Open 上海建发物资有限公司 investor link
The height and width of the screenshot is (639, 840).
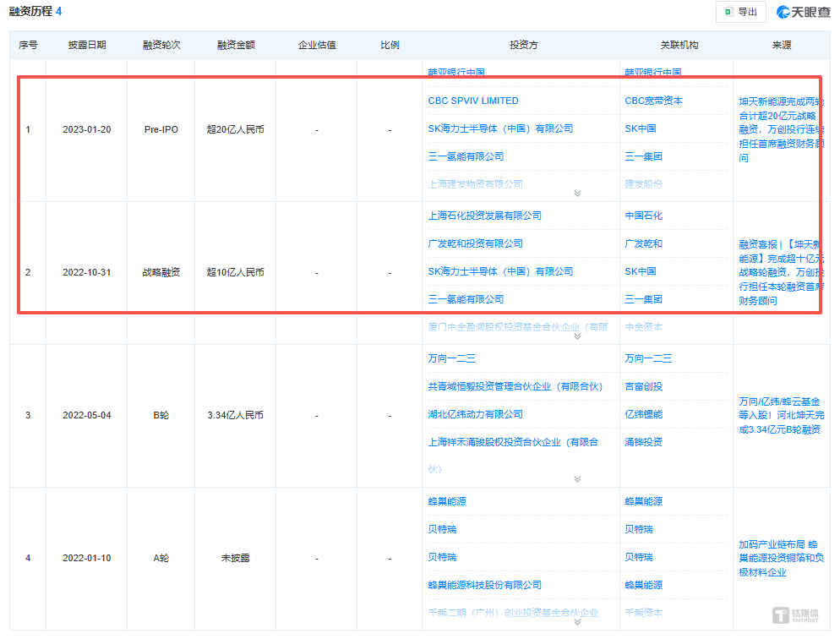[475, 184]
